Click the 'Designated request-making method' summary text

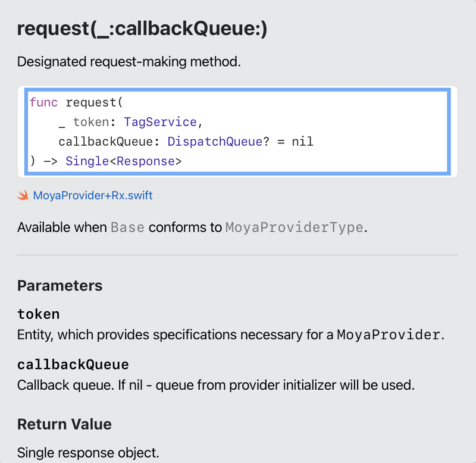click(129, 61)
